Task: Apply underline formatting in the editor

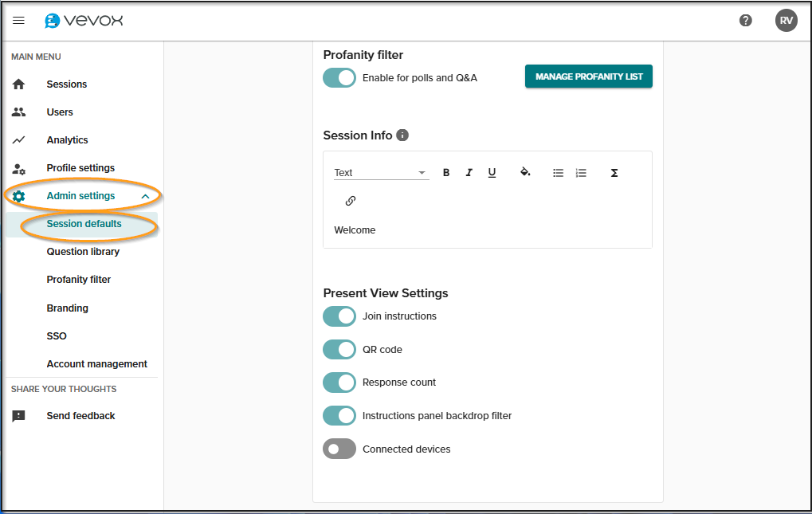Action: point(492,173)
